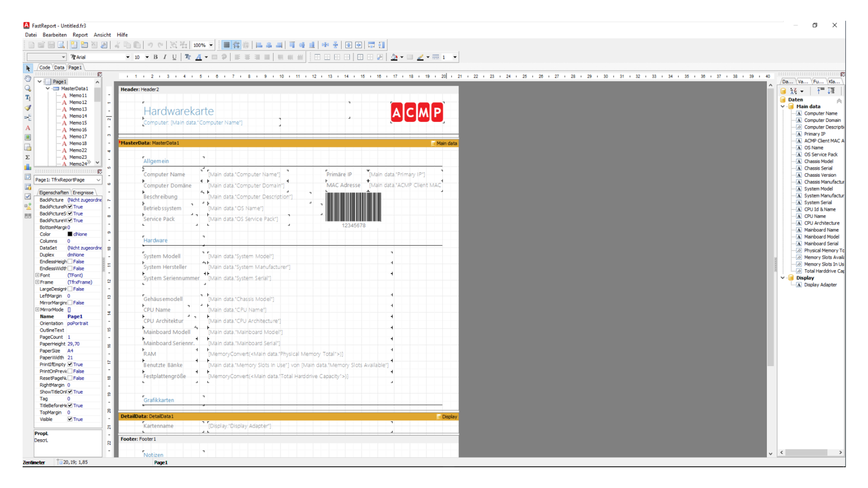Image resolution: width=868 pixels, height=488 pixels.
Task: Open the Report menu
Action: point(80,35)
